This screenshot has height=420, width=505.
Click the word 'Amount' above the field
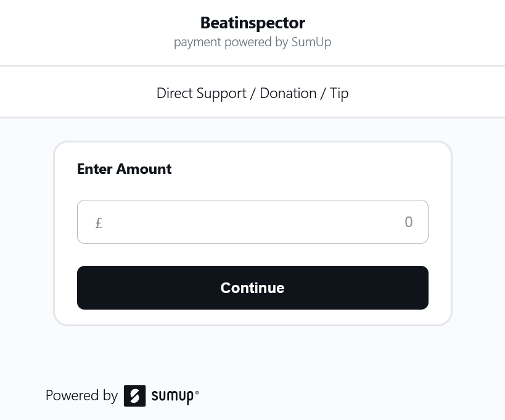point(144,169)
